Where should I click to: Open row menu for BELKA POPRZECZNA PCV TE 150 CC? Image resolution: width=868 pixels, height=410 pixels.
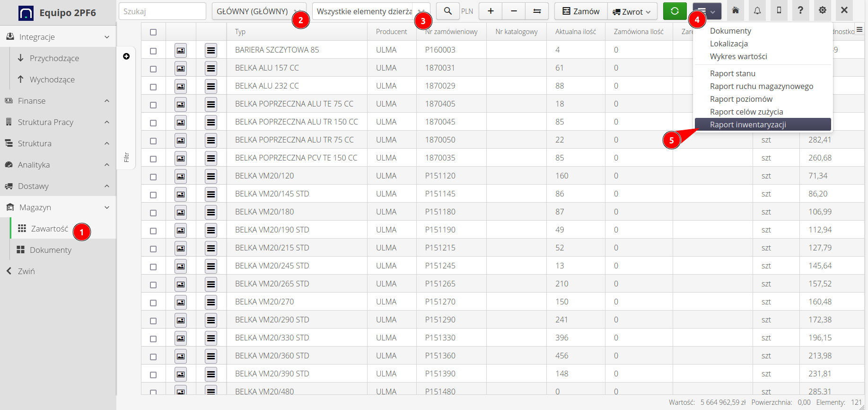coord(211,158)
